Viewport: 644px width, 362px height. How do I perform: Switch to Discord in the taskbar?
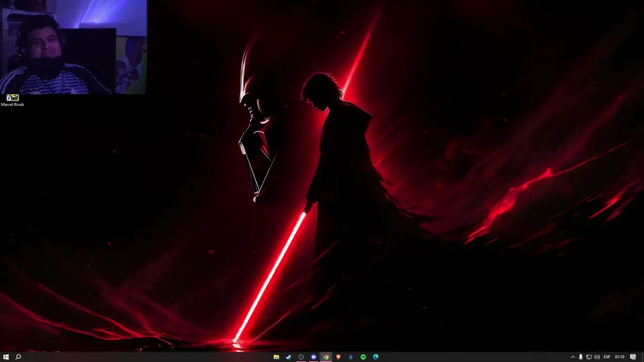click(x=313, y=357)
